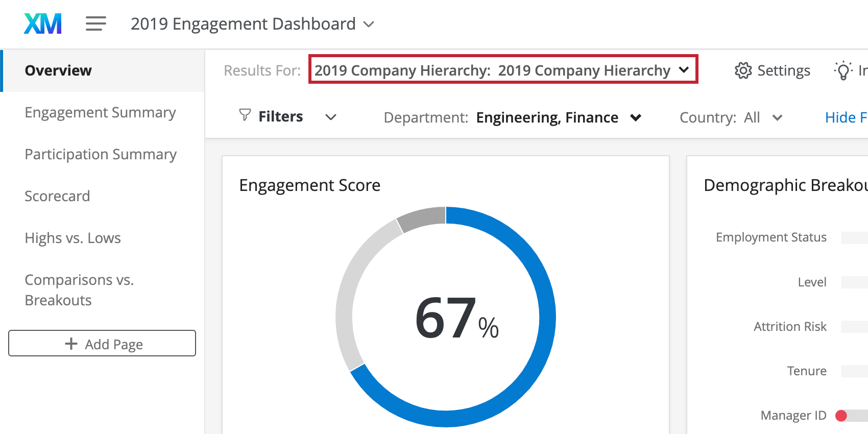
Task: Select the Level breakout row
Action: [832, 282]
